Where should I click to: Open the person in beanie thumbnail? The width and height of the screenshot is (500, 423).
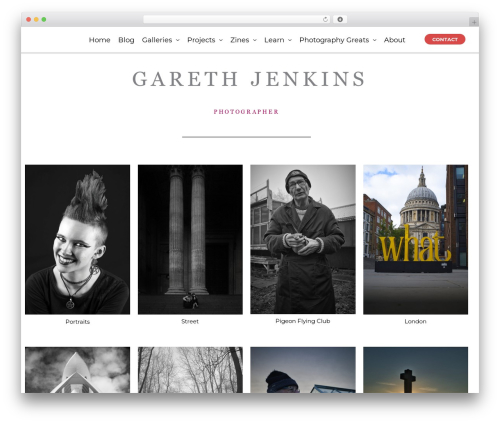(303, 370)
